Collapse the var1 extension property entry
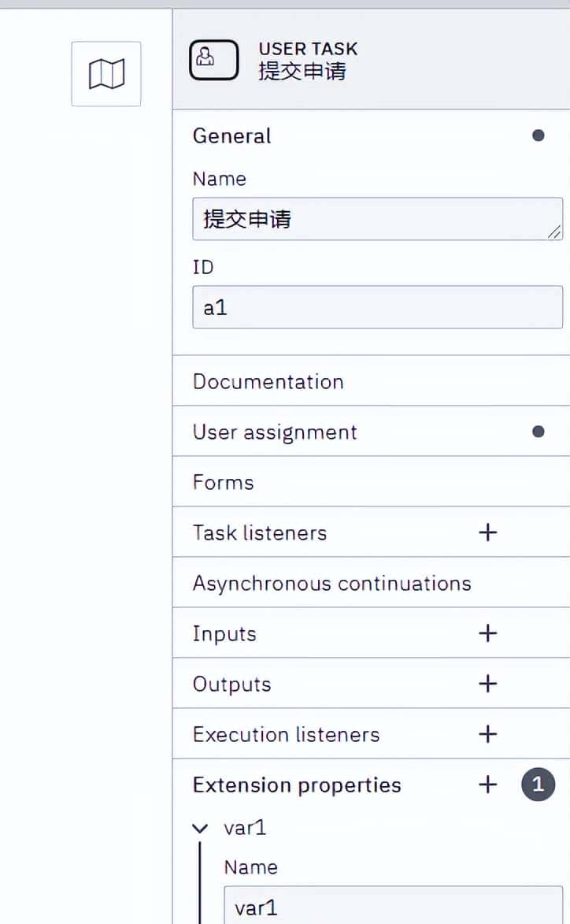The width and height of the screenshot is (570, 924). (201, 828)
